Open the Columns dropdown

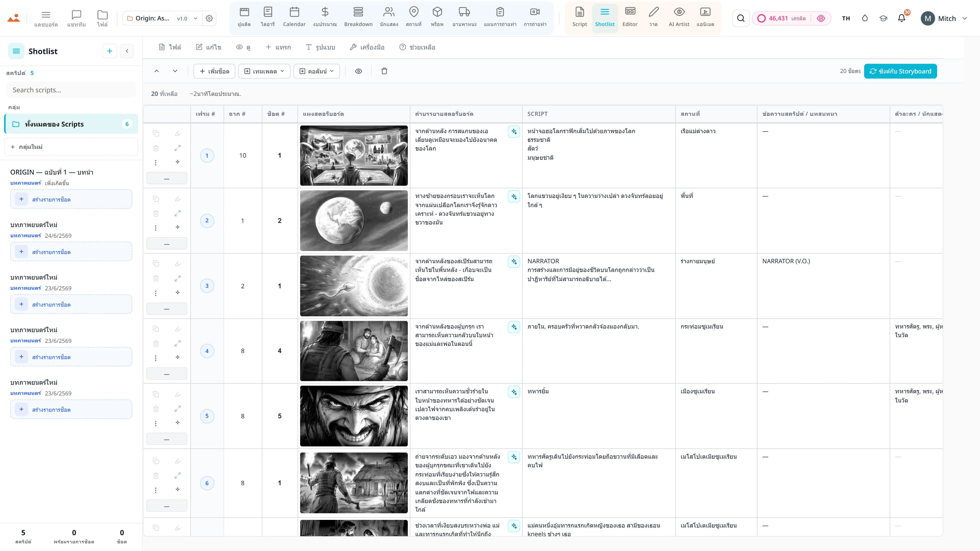point(316,71)
